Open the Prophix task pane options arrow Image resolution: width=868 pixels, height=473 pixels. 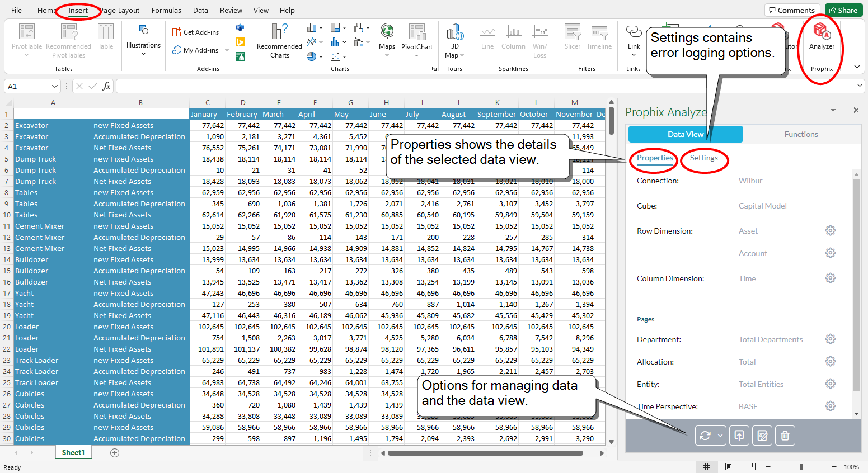tap(833, 110)
